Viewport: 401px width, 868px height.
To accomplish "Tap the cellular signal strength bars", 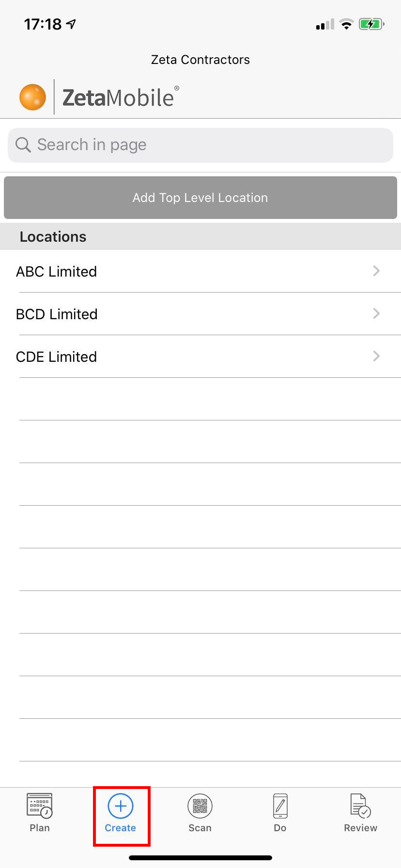I will tap(325, 24).
